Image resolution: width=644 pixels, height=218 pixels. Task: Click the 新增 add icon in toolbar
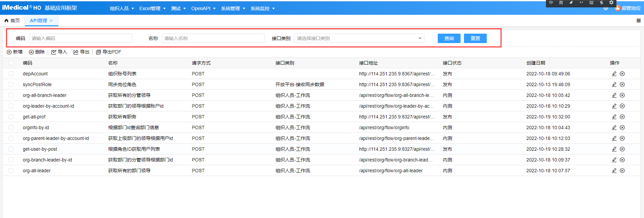coord(9,52)
